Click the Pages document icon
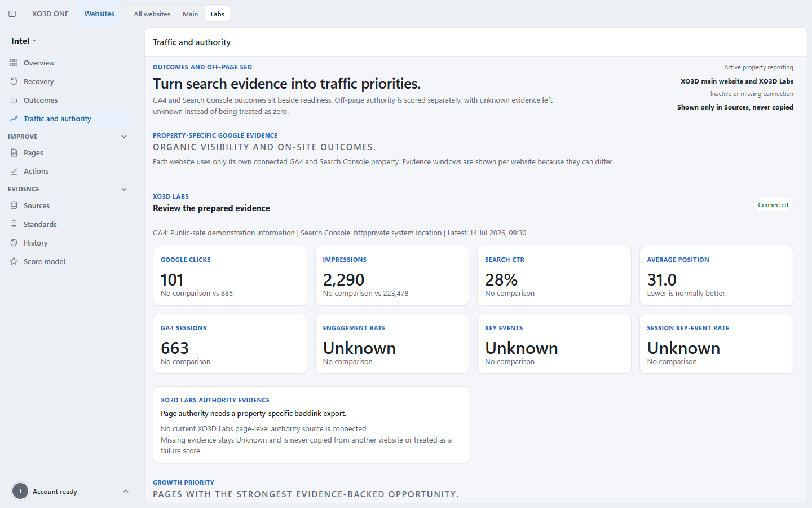The height and width of the screenshot is (508, 812). pos(14,152)
